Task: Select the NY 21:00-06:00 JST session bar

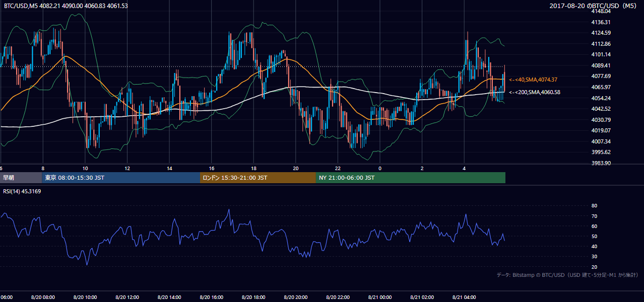Action: pyautogui.click(x=411, y=178)
